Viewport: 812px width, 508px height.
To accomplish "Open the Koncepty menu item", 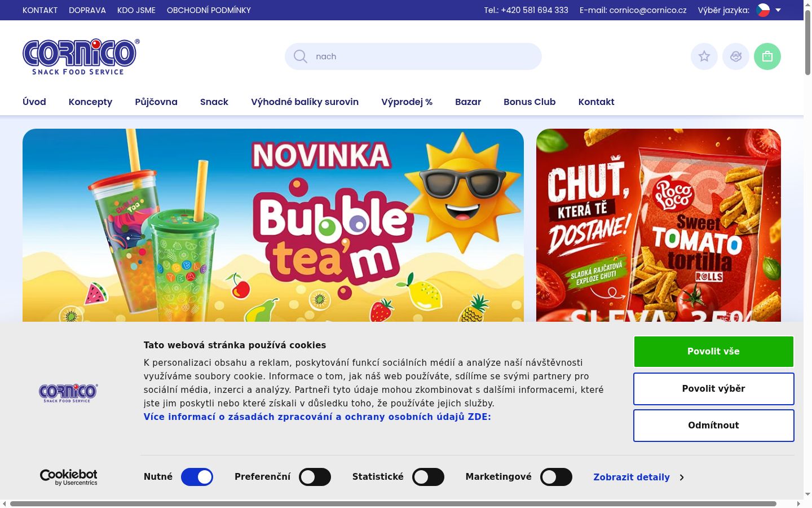I will [90, 102].
